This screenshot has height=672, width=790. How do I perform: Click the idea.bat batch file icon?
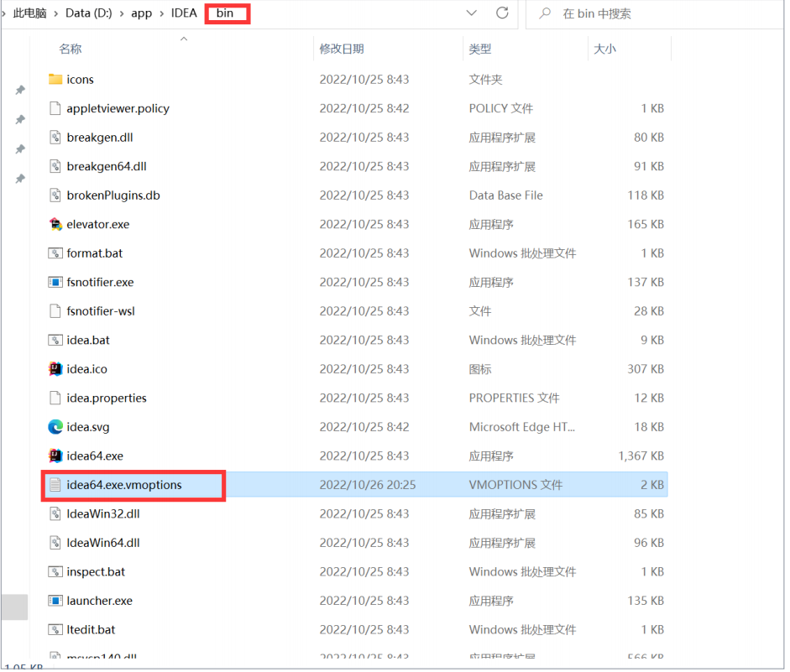55,341
